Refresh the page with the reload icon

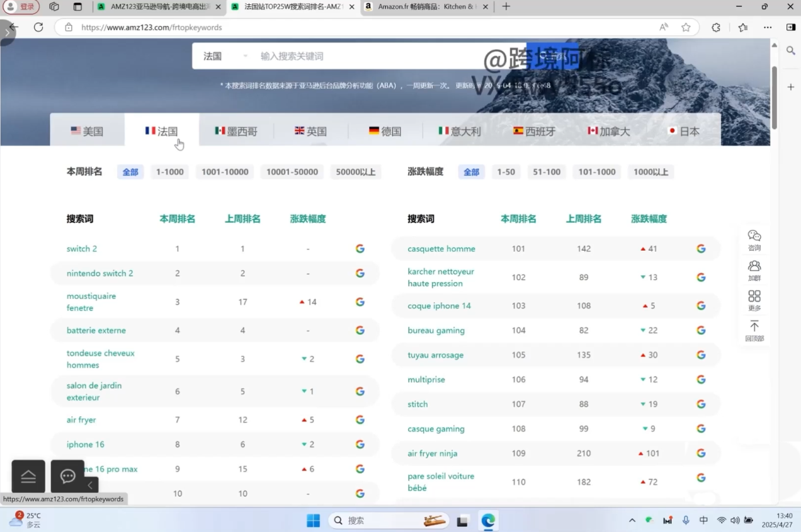pyautogui.click(x=38, y=27)
